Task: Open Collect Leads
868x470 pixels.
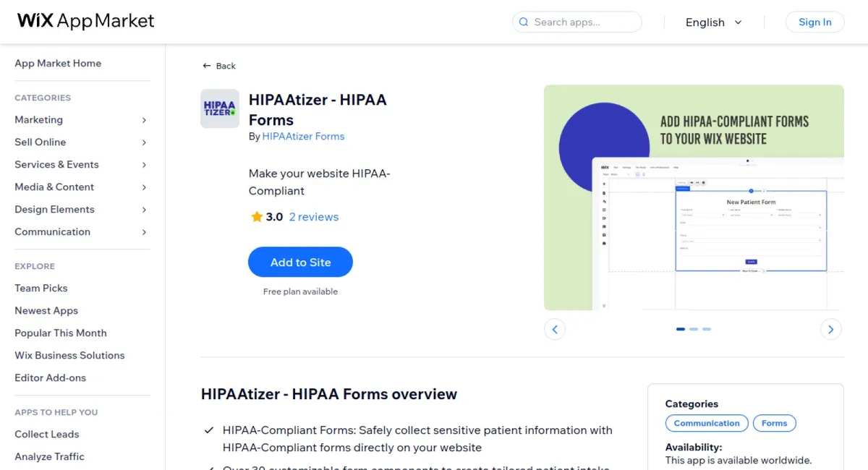Action: (47, 435)
